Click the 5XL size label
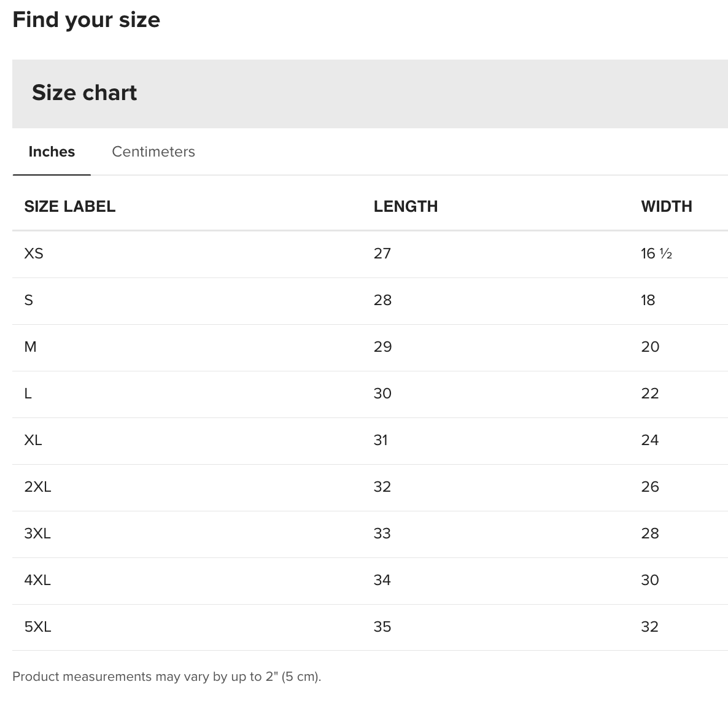This screenshot has width=728, height=706. tap(37, 627)
